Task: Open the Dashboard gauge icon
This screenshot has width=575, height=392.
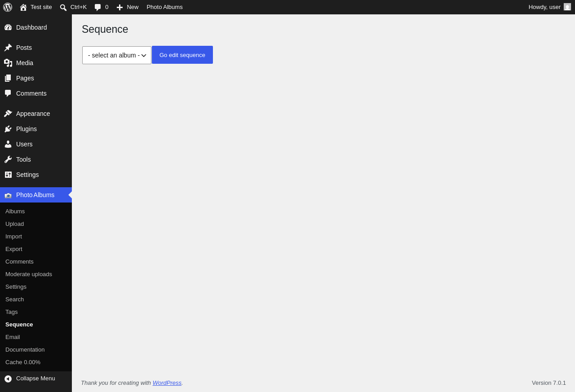Action: point(8,27)
